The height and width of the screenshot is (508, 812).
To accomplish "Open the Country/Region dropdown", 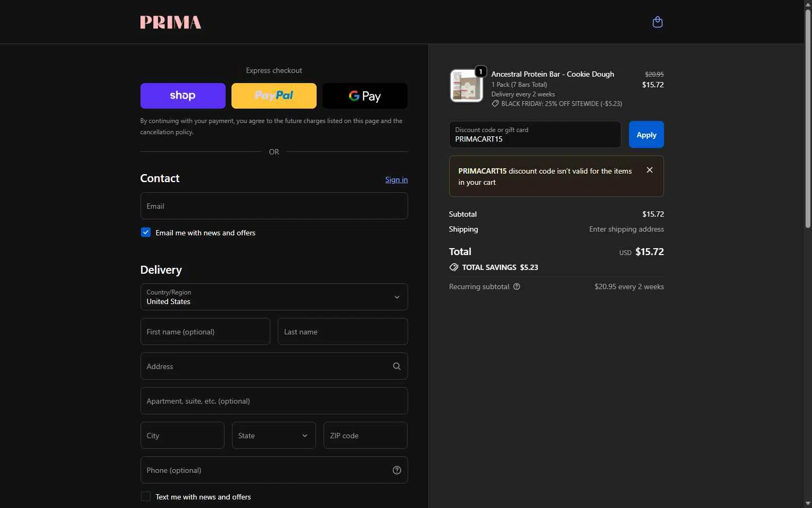I will point(274,297).
